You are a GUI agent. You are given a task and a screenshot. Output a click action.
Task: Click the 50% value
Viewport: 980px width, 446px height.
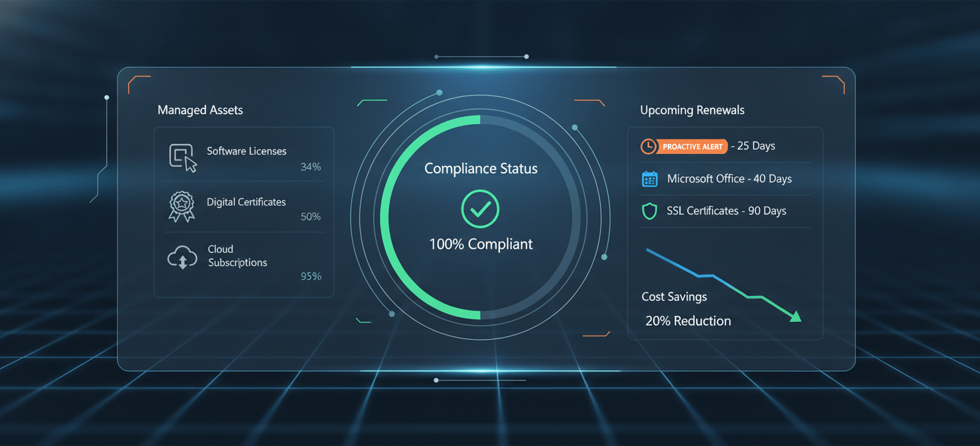(310, 216)
